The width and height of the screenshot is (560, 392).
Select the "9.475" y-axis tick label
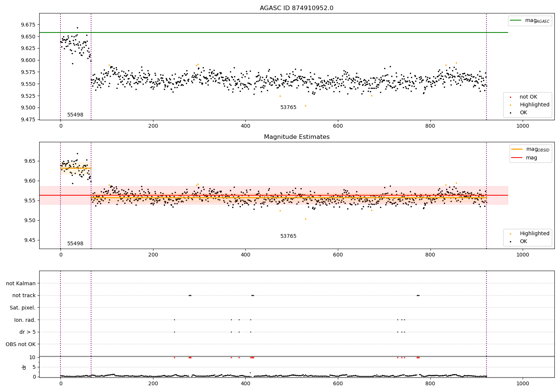(28, 119)
